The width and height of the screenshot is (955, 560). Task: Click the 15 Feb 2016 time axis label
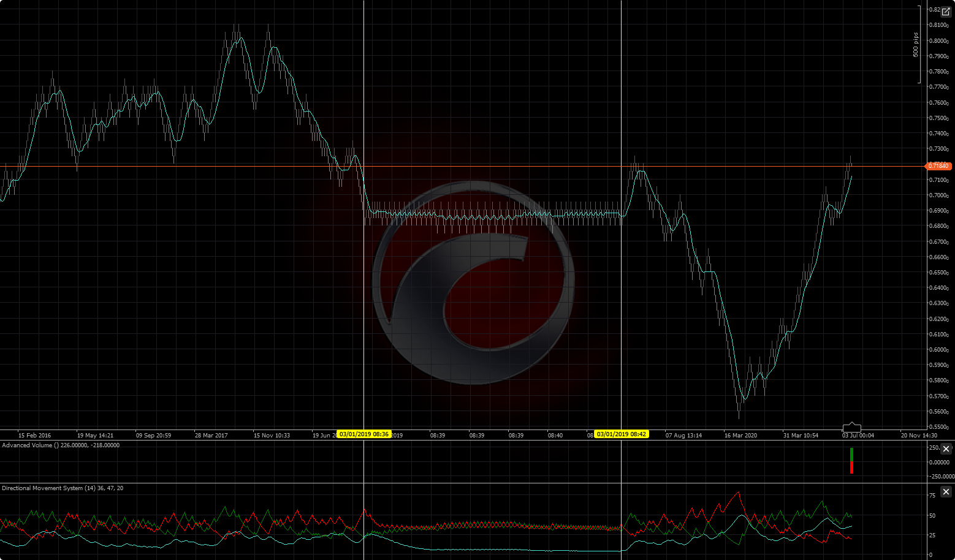[35, 436]
